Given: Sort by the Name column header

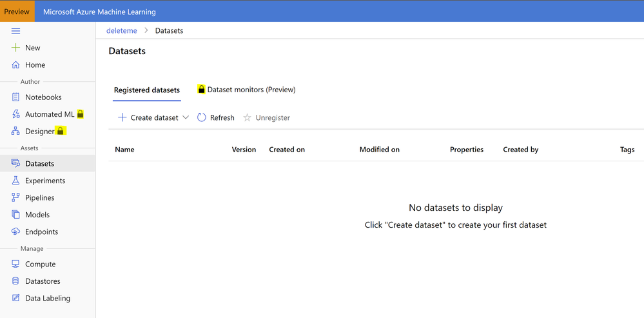Looking at the screenshot, I should (124, 150).
